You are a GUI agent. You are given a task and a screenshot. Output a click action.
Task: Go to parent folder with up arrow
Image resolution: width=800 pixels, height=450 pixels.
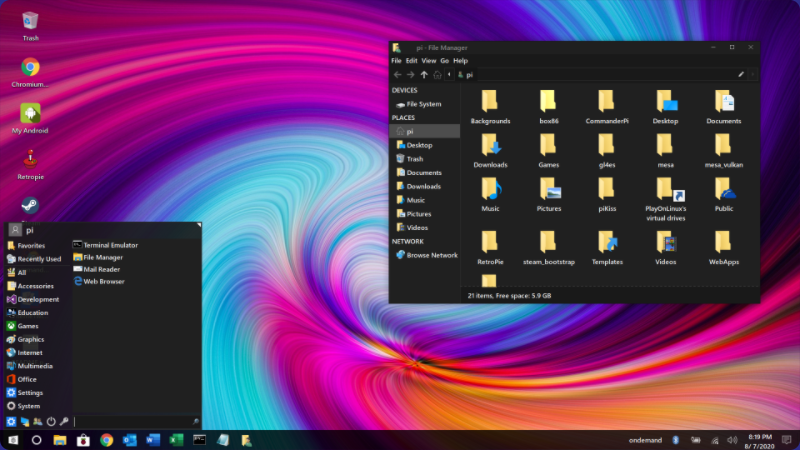(424, 74)
